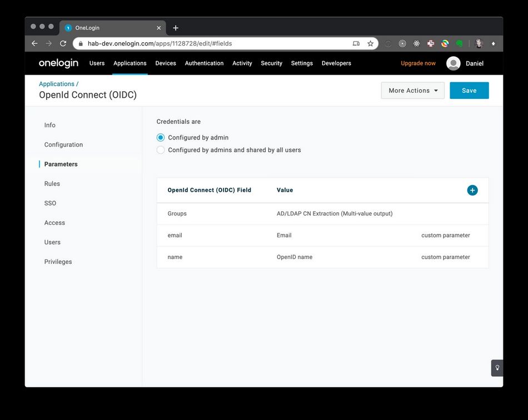The width and height of the screenshot is (528, 420).
Task: Open the Chrome profile picture
Action: [479, 43]
